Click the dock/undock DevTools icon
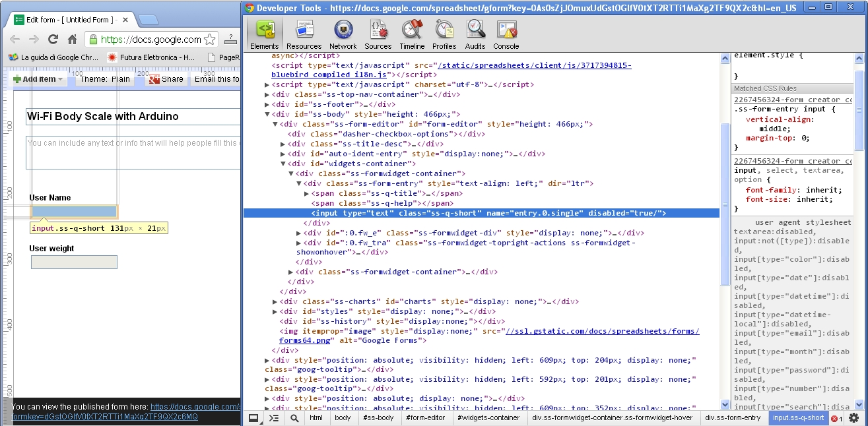The height and width of the screenshot is (426, 868). 253,418
